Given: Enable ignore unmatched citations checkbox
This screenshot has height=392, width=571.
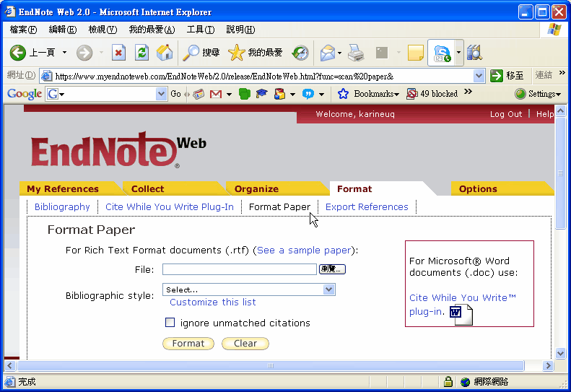Looking at the screenshot, I should pos(170,323).
